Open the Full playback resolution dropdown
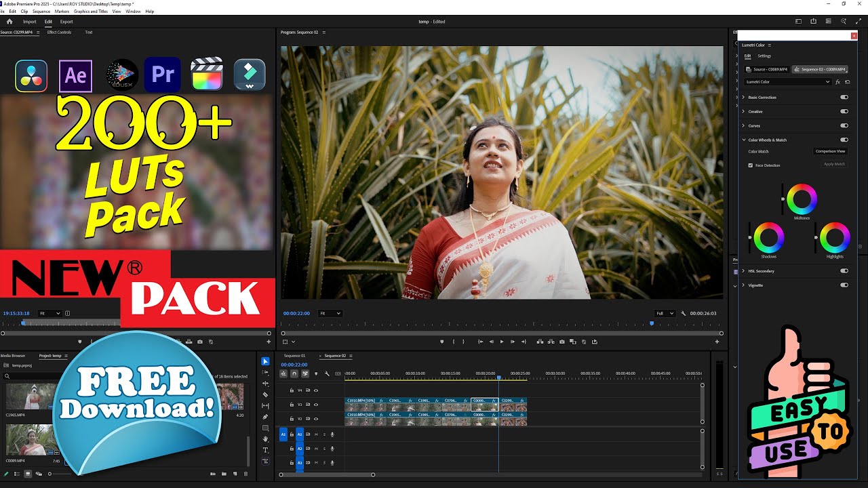 coord(665,313)
